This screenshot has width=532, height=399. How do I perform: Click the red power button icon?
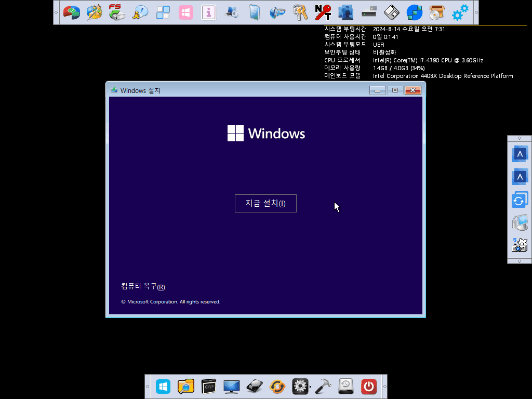[x=369, y=387]
